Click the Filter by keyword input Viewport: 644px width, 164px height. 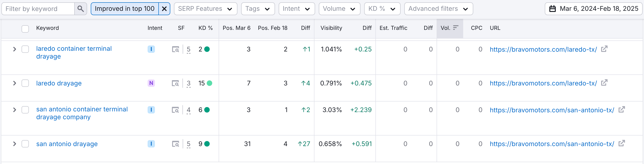pyautogui.click(x=38, y=9)
